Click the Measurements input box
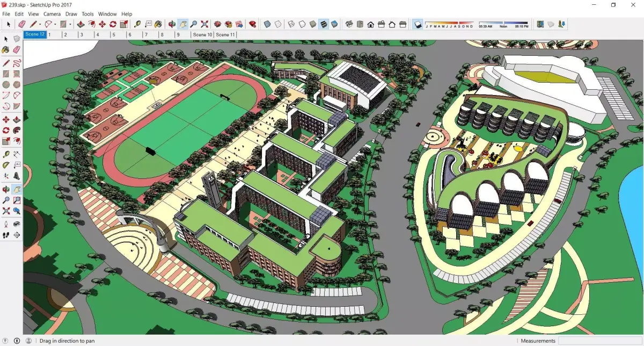This screenshot has width=644, height=346. pyautogui.click(x=600, y=341)
